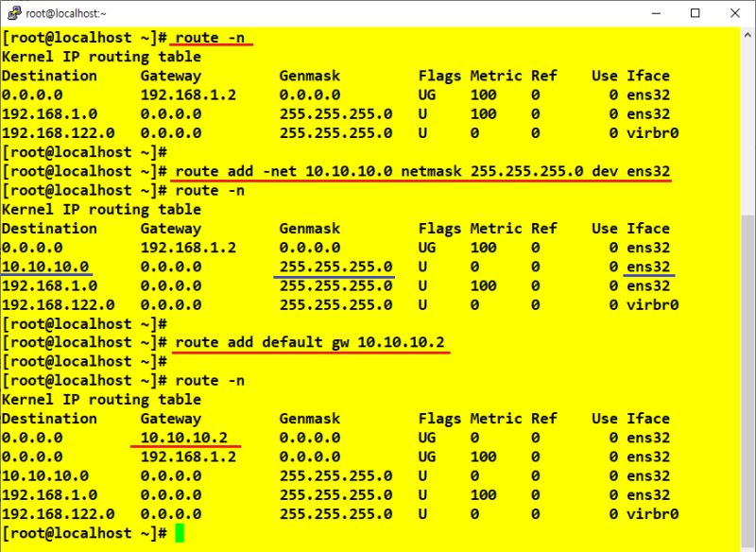Click destination 192.168.1.0 in the last routing table
The width and height of the screenshot is (756, 552).
(50, 495)
